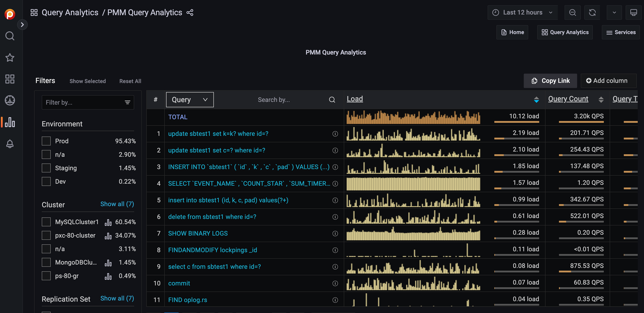This screenshot has height=313, width=644.
Task: Click the Load column header
Action: point(355,99)
